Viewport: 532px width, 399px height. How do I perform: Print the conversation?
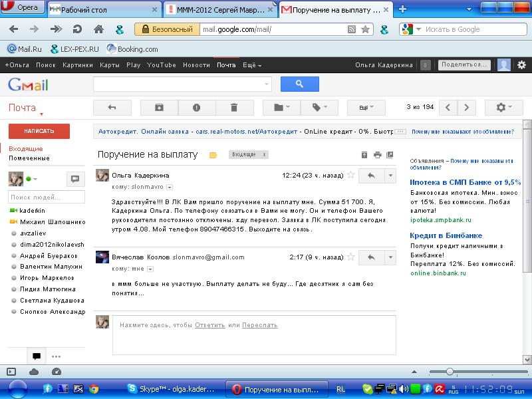pos(377,155)
